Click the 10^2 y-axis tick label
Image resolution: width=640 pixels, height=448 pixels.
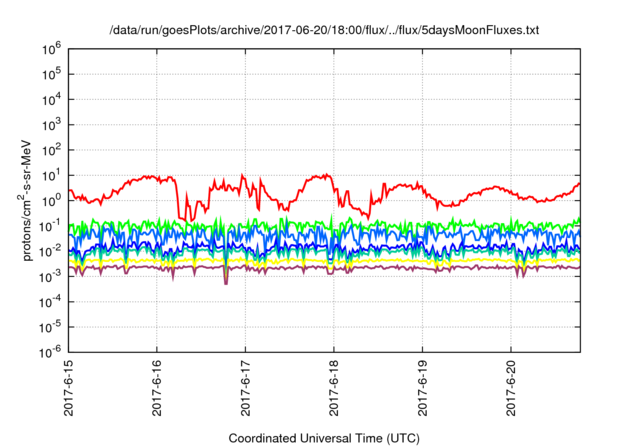[51, 151]
